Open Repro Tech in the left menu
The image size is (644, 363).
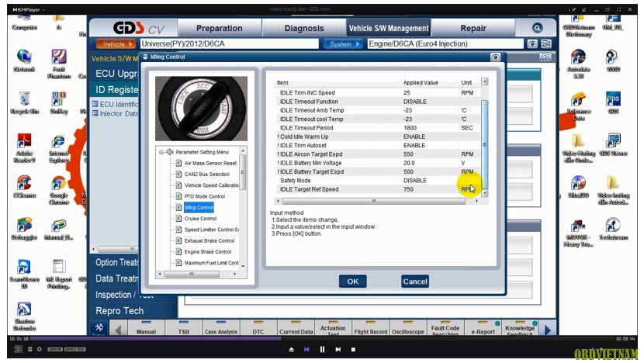point(119,311)
